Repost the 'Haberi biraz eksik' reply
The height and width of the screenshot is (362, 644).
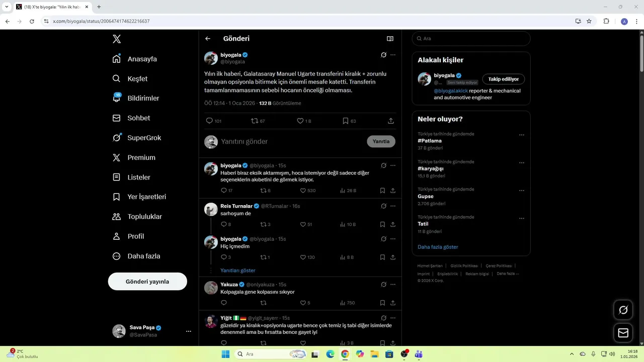(263, 191)
